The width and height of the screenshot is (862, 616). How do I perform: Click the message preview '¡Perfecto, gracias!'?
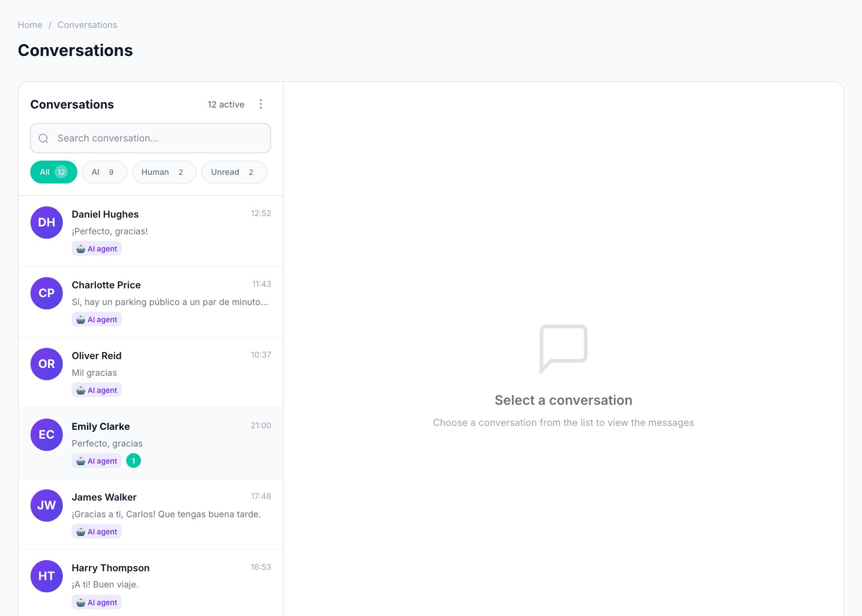tap(110, 231)
